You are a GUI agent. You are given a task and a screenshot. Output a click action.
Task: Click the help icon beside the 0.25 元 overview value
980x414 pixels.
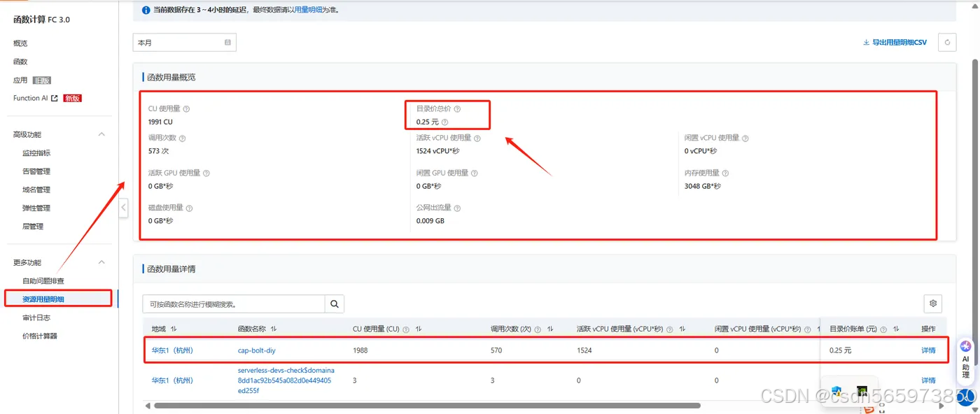pos(444,122)
